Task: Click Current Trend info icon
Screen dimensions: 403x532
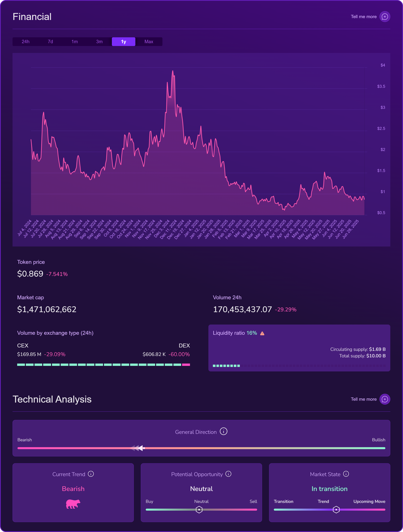Action: point(91,474)
